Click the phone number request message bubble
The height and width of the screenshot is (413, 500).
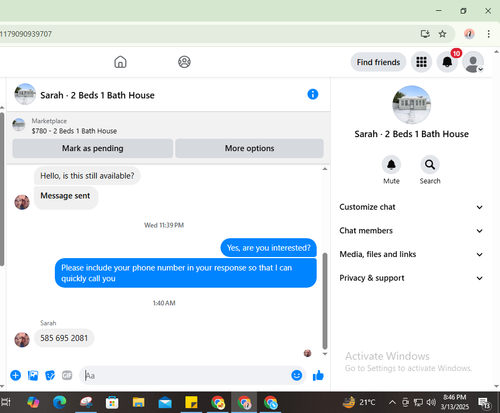pyautogui.click(x=186, y=273)
